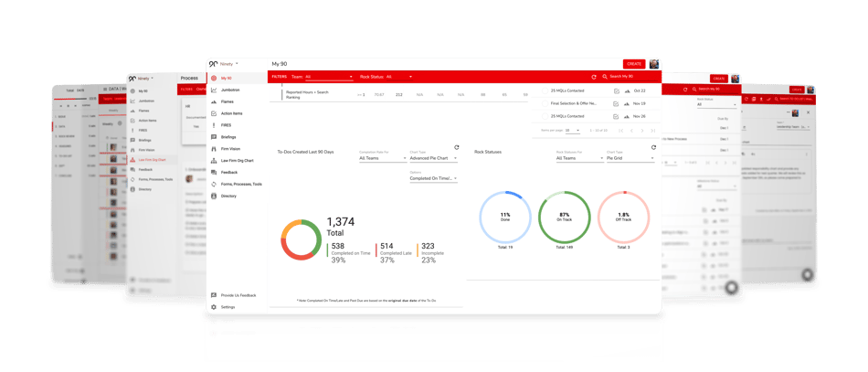Click the green On Track progress ring

564,217
